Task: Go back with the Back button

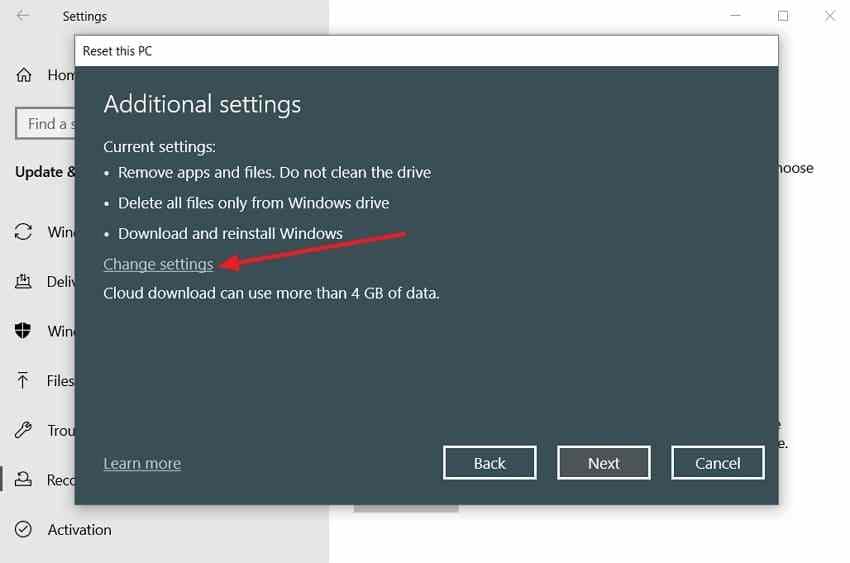Action: [x=490, y=463]
